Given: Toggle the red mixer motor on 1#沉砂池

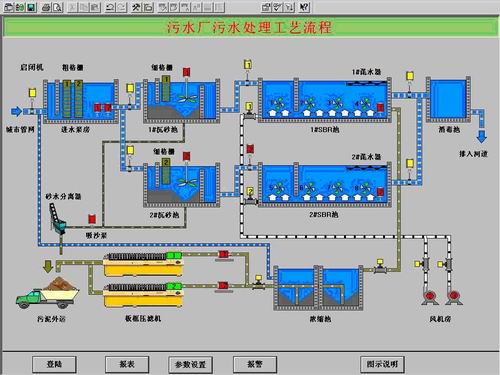Looking at the screenshot, I should 186,72.
